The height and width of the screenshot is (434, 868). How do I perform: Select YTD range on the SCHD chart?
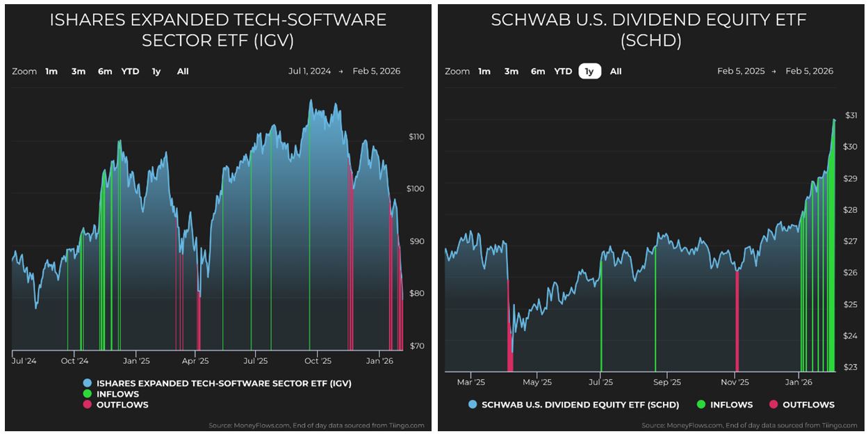[563, 71]
